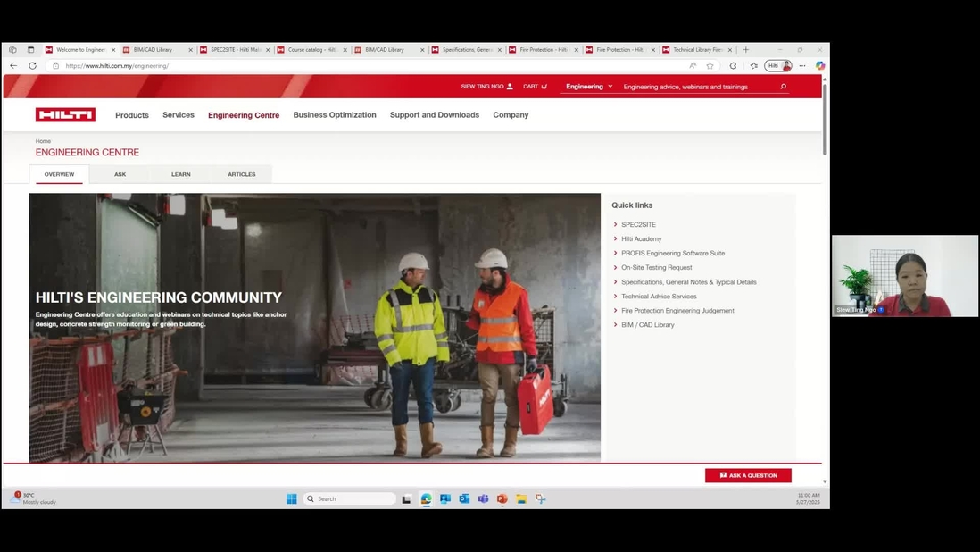Screen dimensions: 980x552
Task: Open Microsoft Edge from the taskbar
Action: (426, 498)
